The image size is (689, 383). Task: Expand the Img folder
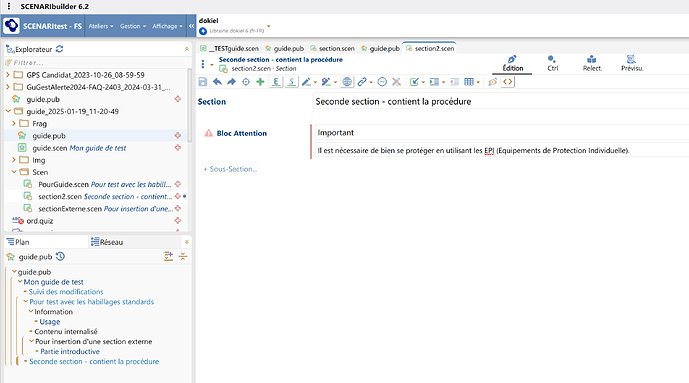[14, 160]
